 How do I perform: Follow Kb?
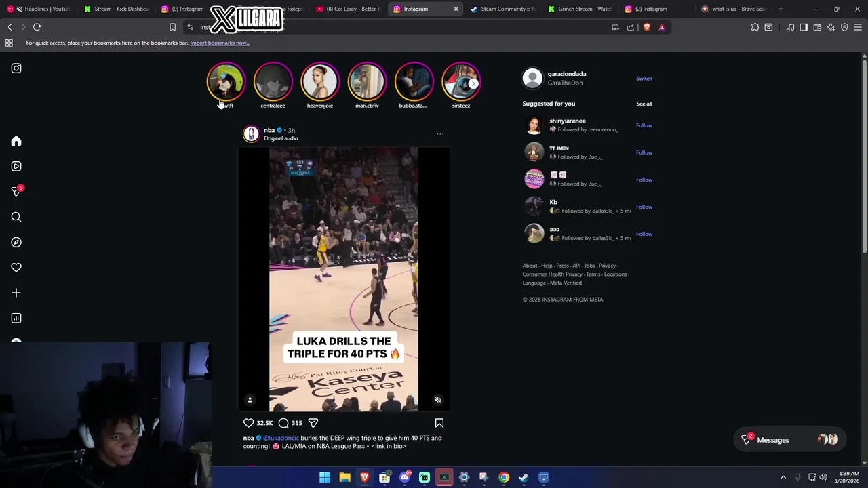tap(644, 207)
